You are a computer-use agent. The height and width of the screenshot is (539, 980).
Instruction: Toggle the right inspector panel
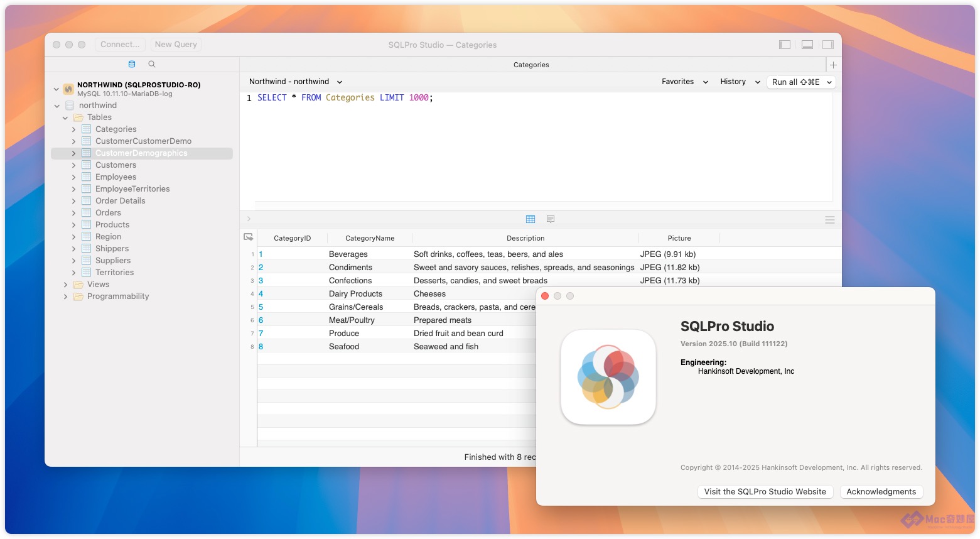click(x=828, y=45)
